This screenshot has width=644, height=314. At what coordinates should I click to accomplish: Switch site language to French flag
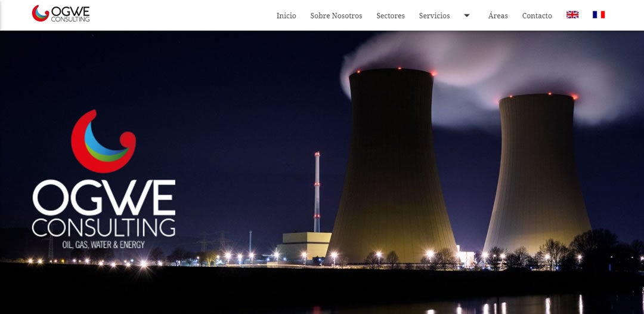coord(599,15)
